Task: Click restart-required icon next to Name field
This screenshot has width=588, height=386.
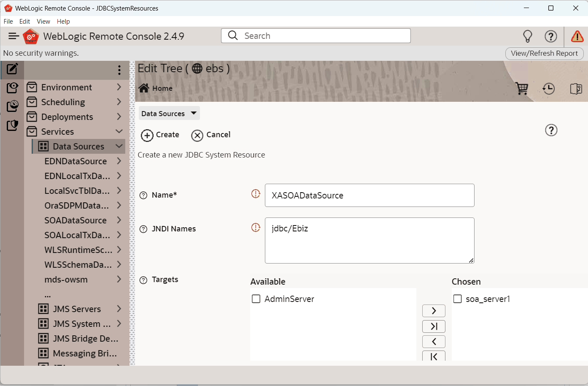Action: tap(256, 193)
